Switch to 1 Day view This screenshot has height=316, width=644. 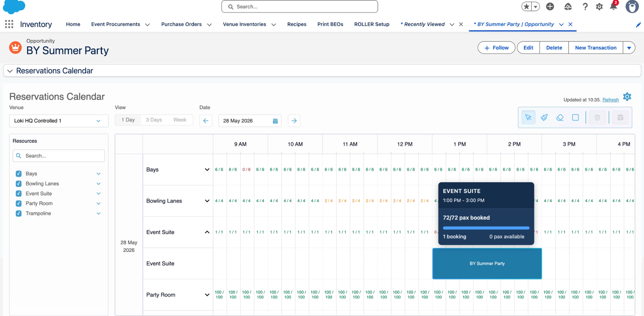coord(128,120)
